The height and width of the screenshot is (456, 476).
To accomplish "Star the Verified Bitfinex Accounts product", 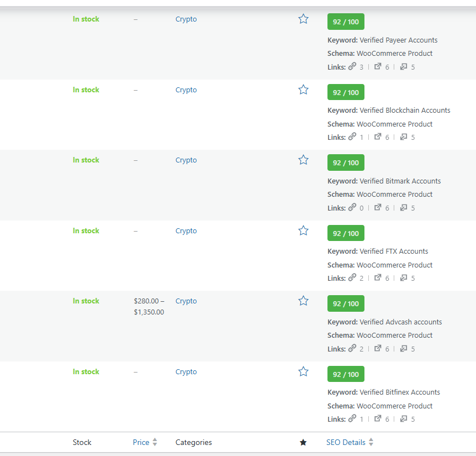I will (x=303, y=372).
